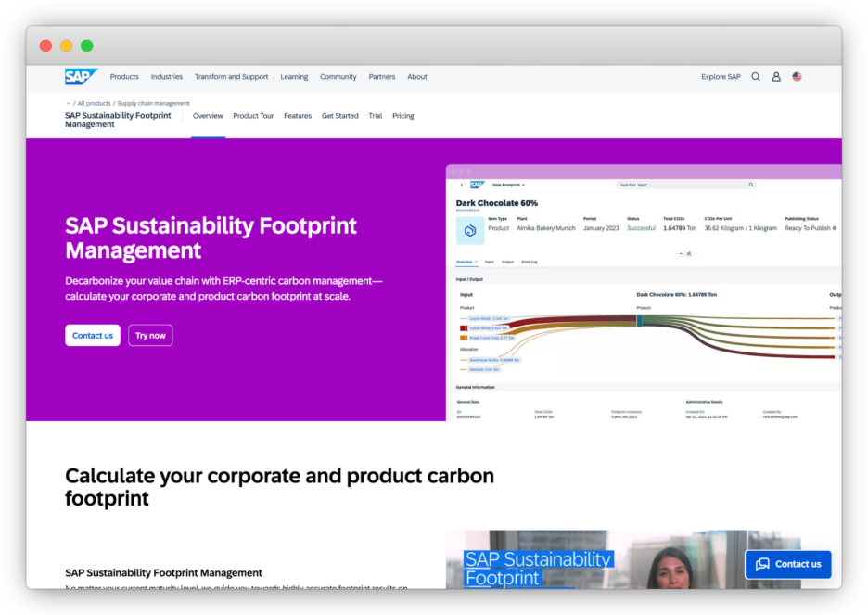868x615 pixels.
Task: Select the country flag icon
Action: tap(798, 77)
